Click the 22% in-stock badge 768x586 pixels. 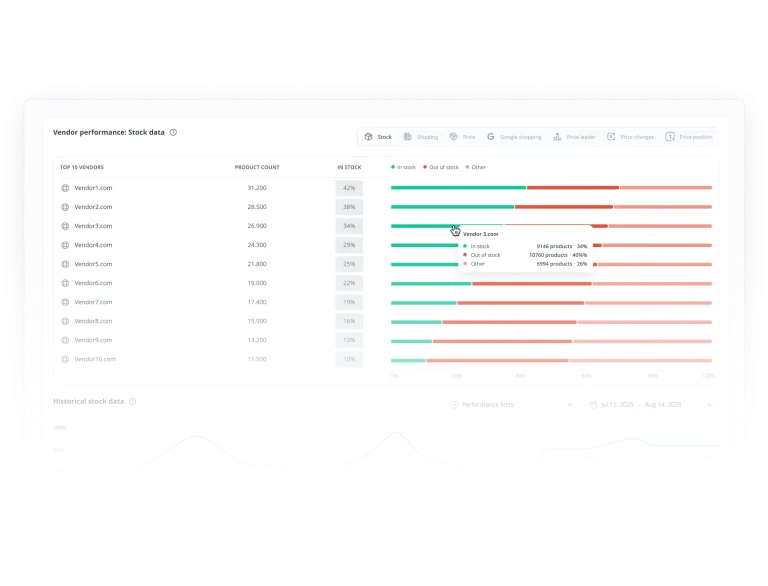(x=349, y=283)
